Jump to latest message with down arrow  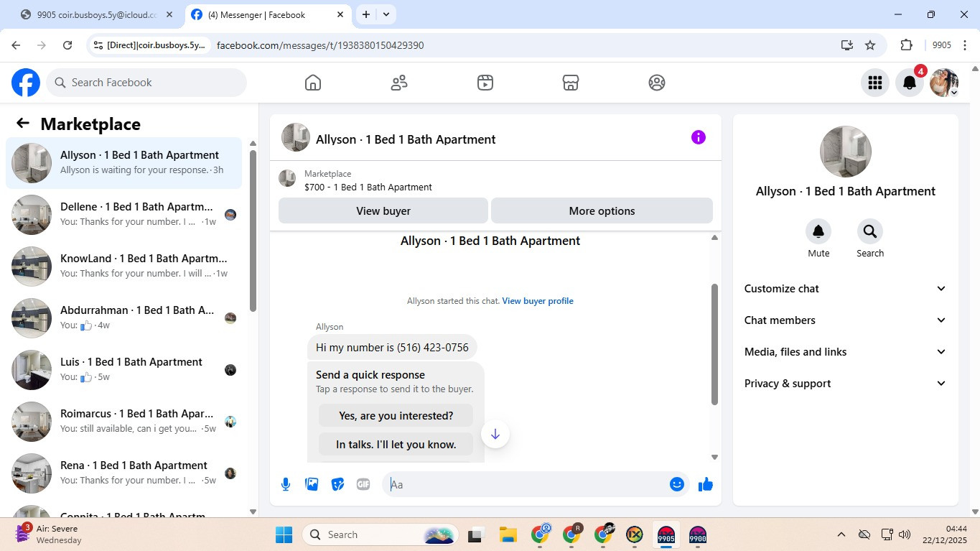tap(495, 434)
